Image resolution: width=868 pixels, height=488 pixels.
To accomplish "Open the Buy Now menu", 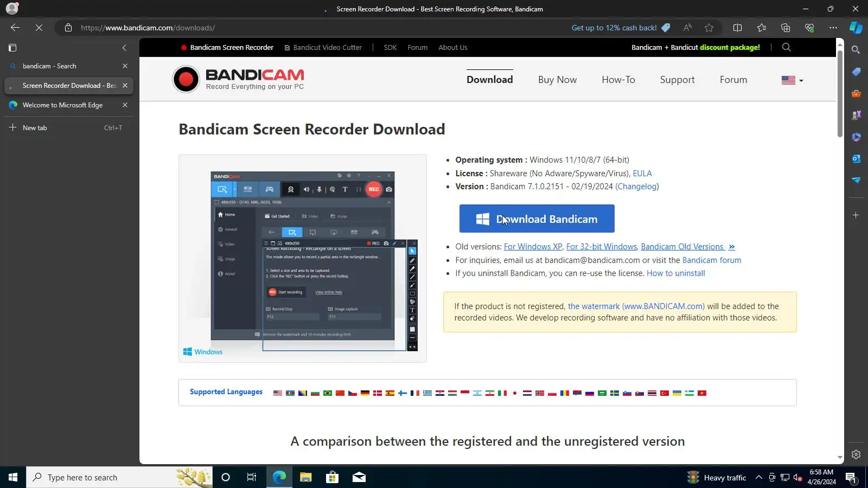I will (557, 80).
